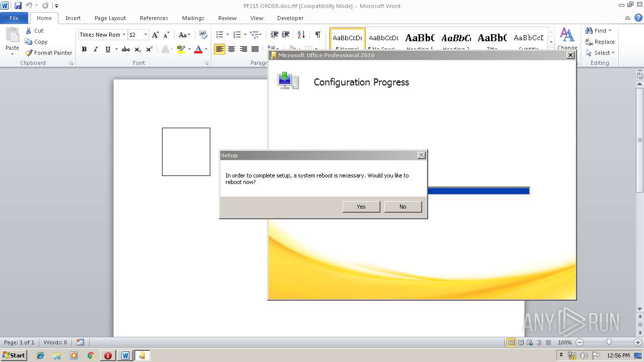This screenshot has width=644, height=362.
Task: Switch to the Page Layout tab
Action: click(110, 18)
